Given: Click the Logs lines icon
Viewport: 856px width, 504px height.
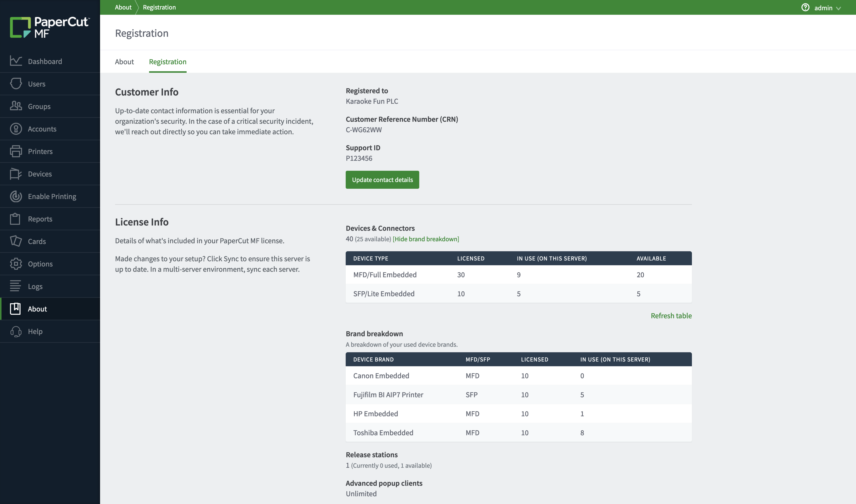Looking at the screenshot, I should click(x=15, y=286).
